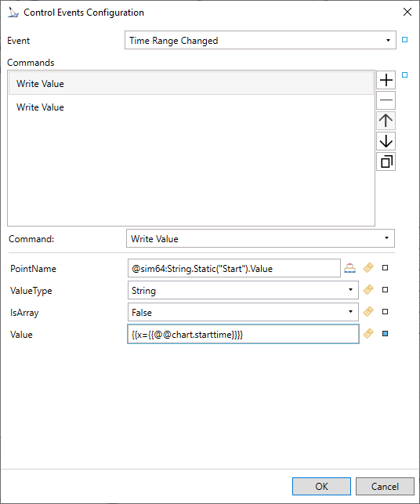The height and width of the screenshot is (504, 420).
Task: Open the ValueType dropdown set to String
Action: [243, 290]
